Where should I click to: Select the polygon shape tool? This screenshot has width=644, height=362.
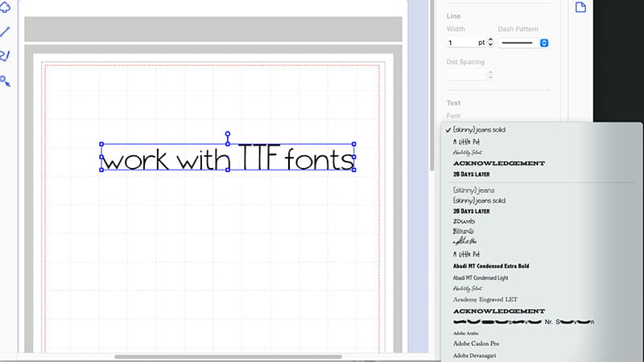tap(6, 9)
